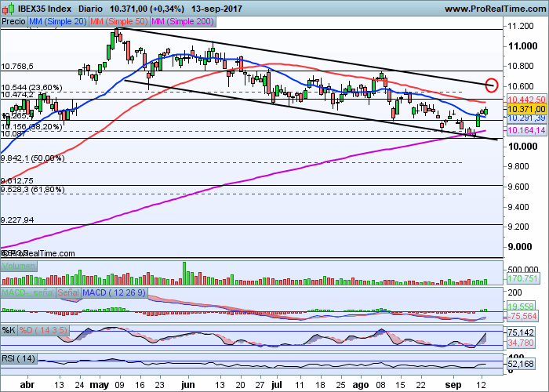The height and width of the screenshot is (392, 549).
Task: Select the MM (Simple 50) legend label
Action: [119, 22]
